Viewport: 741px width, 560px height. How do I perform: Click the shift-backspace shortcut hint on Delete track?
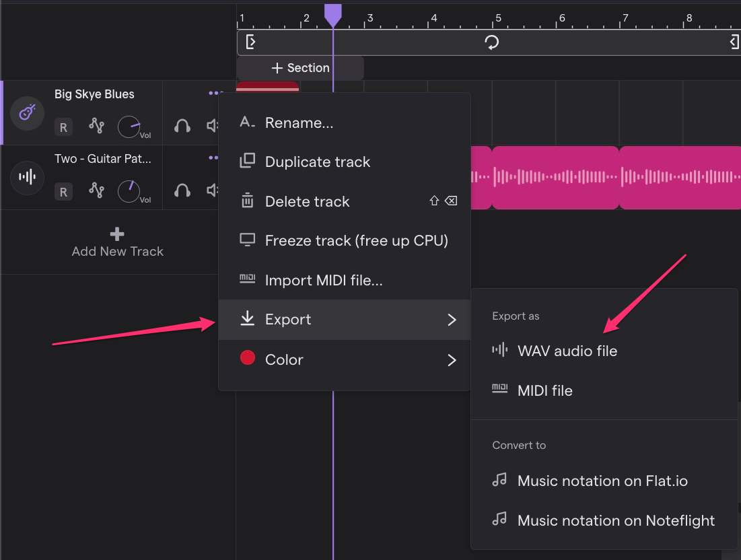tap(444, 201)
